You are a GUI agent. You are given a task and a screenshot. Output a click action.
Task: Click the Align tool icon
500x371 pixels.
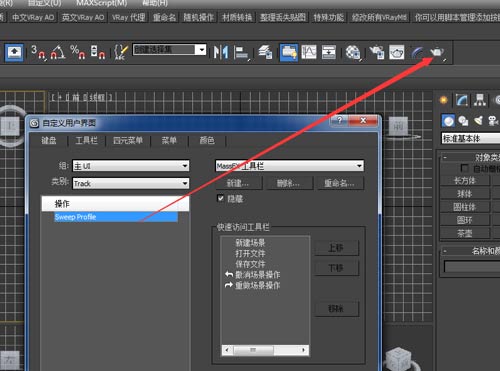241,53
